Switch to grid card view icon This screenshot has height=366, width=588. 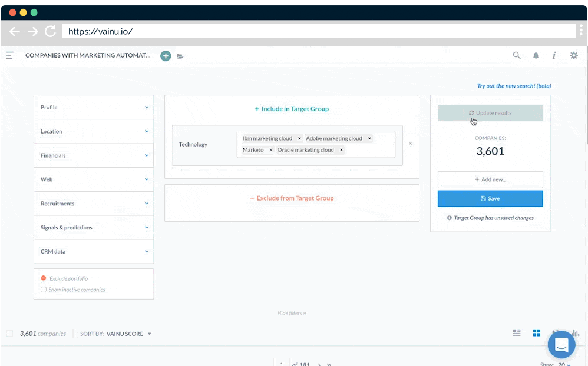[536, 333]
